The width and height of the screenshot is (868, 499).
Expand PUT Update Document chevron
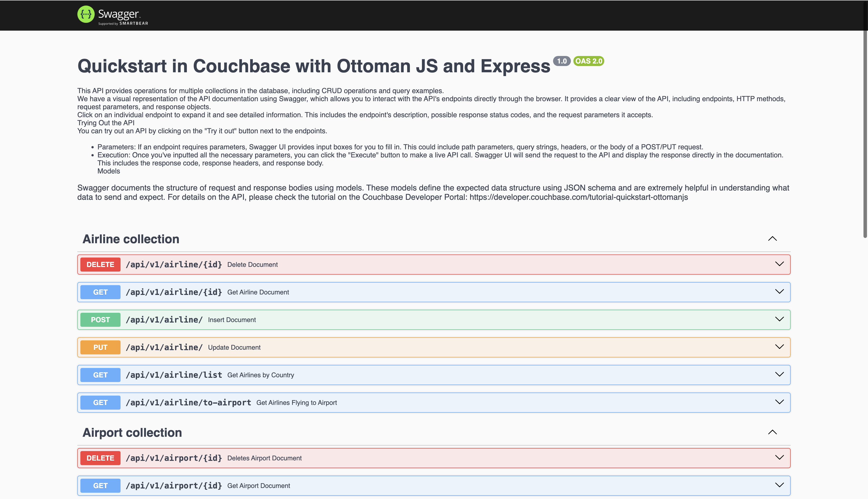[779, 347]
